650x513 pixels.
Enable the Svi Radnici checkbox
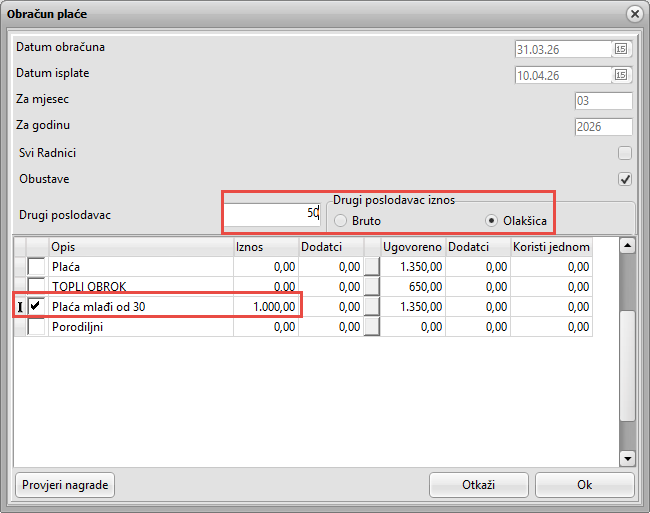[x=625, y=153]
